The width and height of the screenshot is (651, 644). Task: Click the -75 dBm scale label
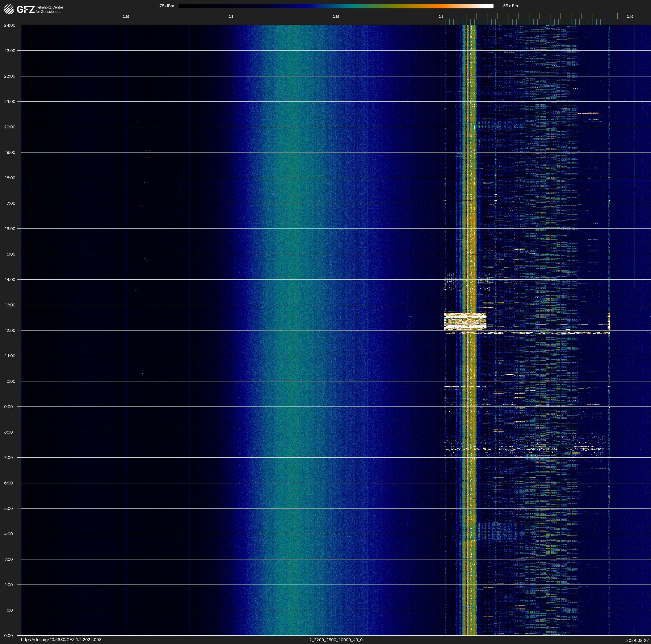(166, 6)
